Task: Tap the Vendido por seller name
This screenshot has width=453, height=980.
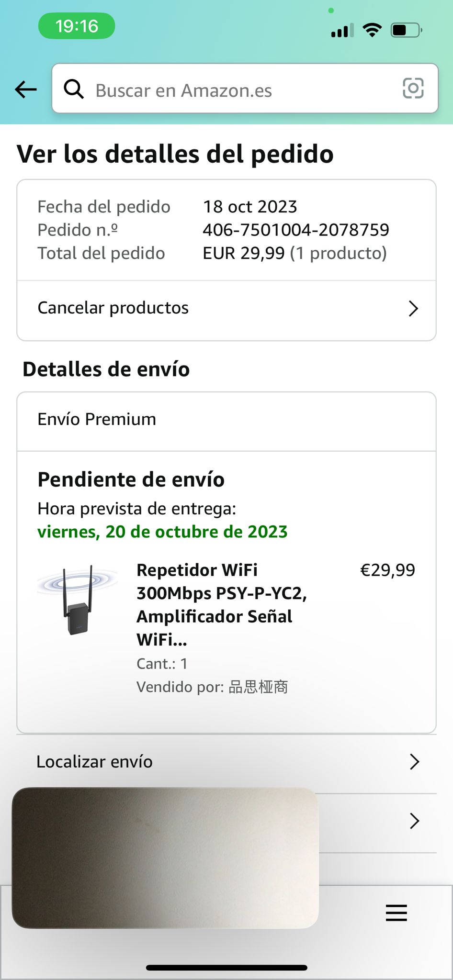Action: [258, 687]
